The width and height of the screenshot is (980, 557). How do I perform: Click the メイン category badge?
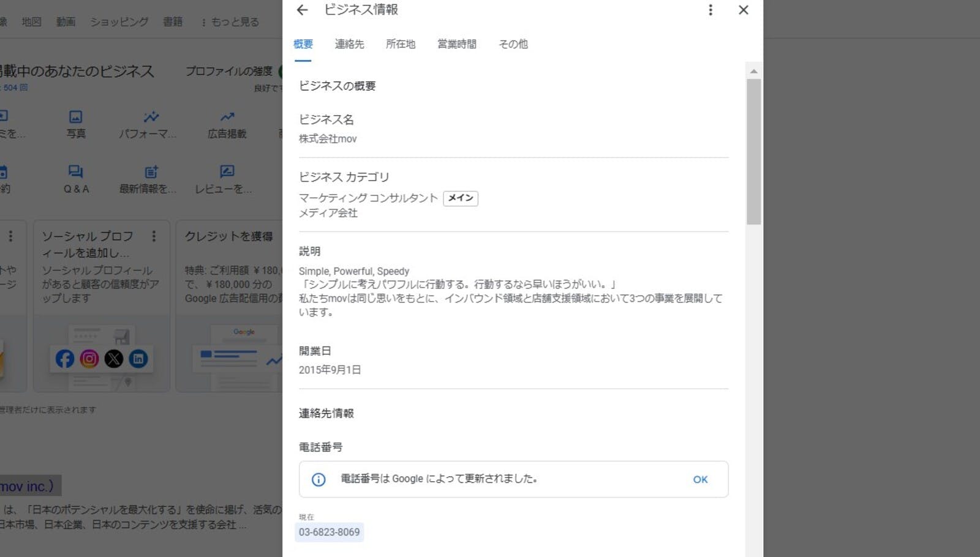click(461, 198)
